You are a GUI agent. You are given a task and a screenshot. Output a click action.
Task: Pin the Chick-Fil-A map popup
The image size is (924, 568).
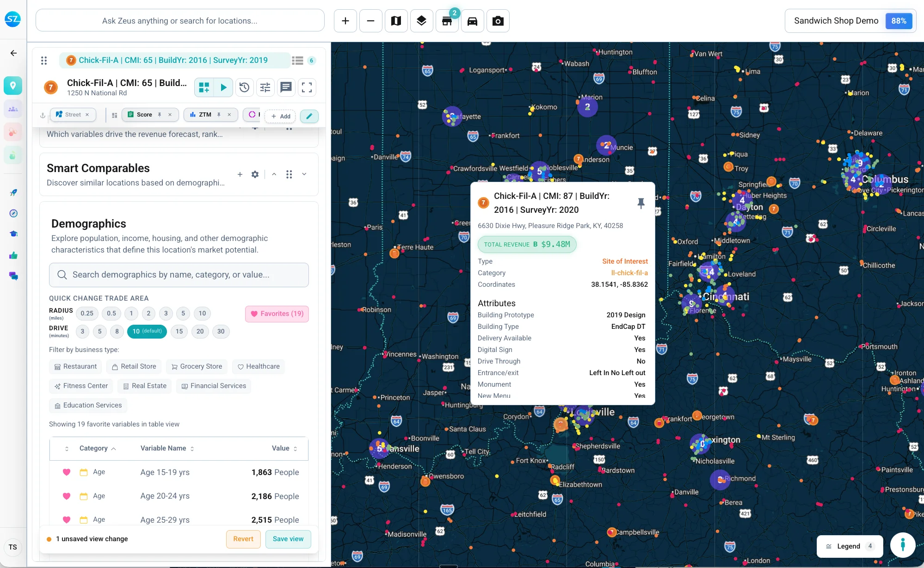tap(641, 203)
